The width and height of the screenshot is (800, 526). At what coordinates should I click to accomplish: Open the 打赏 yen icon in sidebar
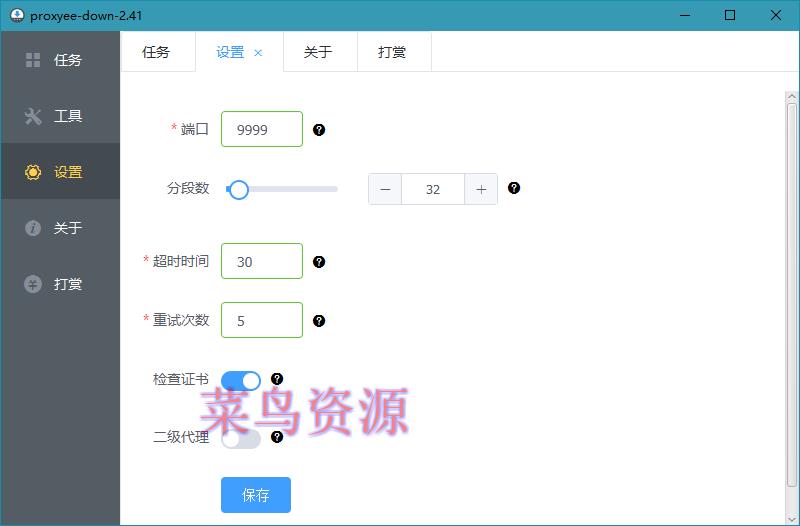pyautogui.click(x=33, y=284)
